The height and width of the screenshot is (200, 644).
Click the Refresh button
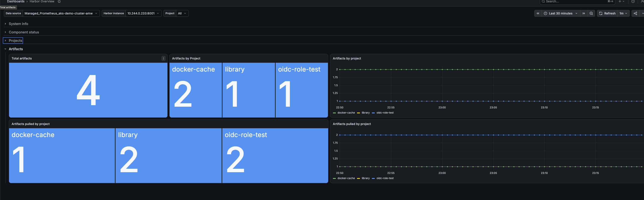[x=607, y=14]
